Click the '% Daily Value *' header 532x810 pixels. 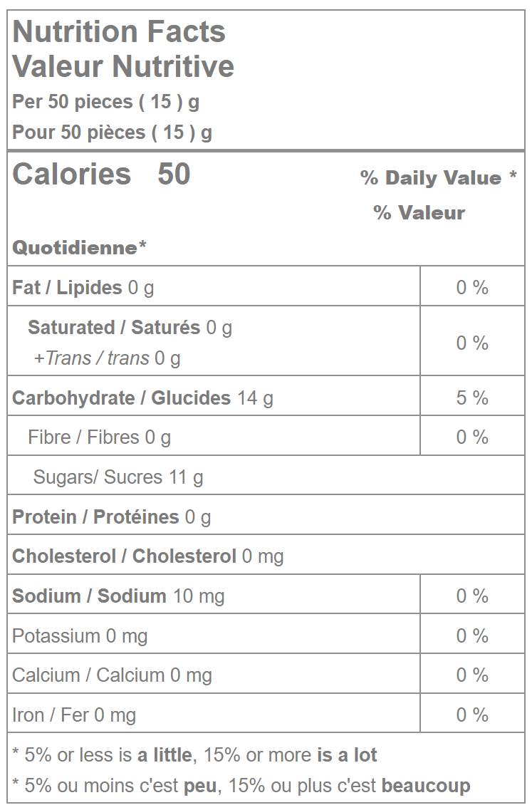438,178
